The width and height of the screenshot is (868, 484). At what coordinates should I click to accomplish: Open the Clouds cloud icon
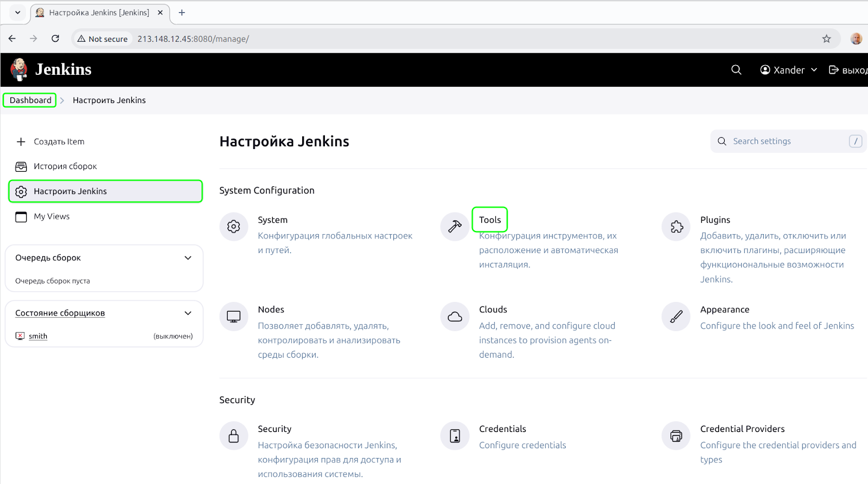tap(455, 317)
